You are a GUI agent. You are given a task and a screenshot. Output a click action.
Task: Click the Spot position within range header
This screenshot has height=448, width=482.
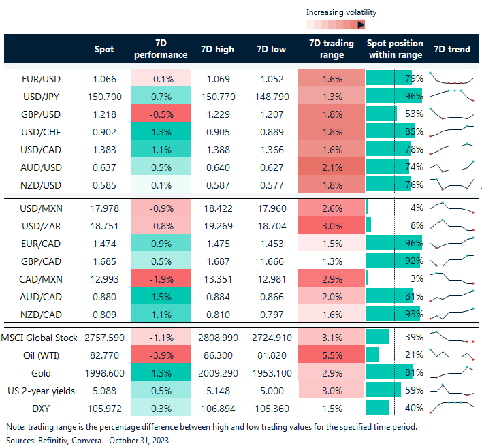point(395,49)
